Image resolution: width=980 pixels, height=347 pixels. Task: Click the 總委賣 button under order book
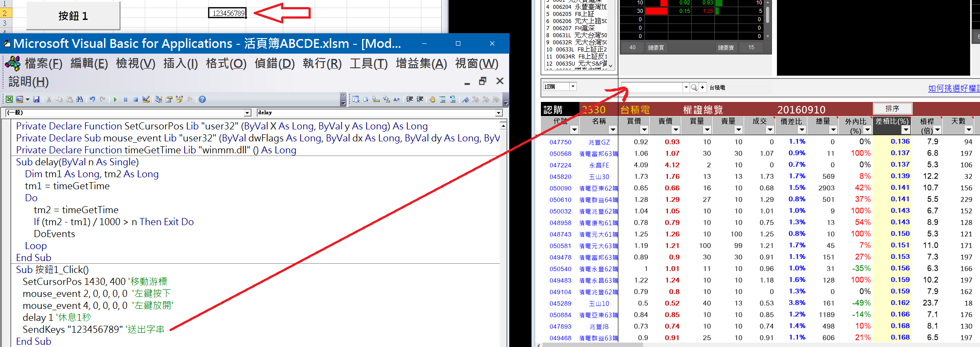725,47
